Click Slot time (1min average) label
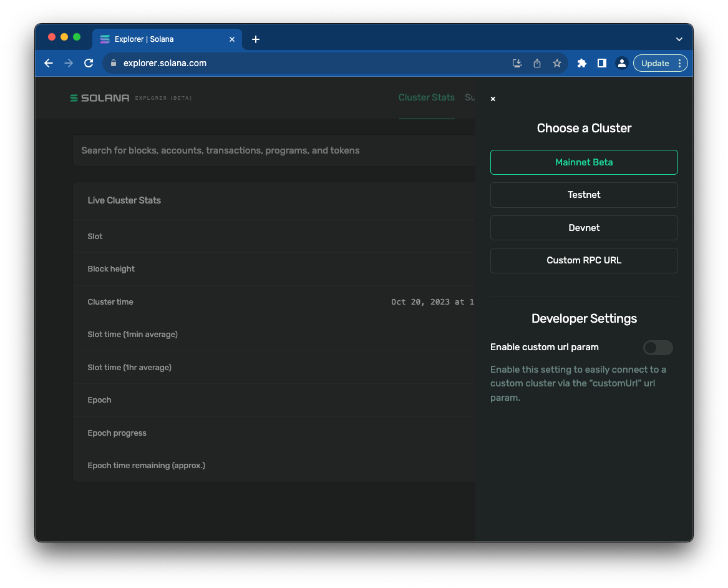Image resolution: width=728 pixels, height=588 pixels. click(x=133, y=335)
